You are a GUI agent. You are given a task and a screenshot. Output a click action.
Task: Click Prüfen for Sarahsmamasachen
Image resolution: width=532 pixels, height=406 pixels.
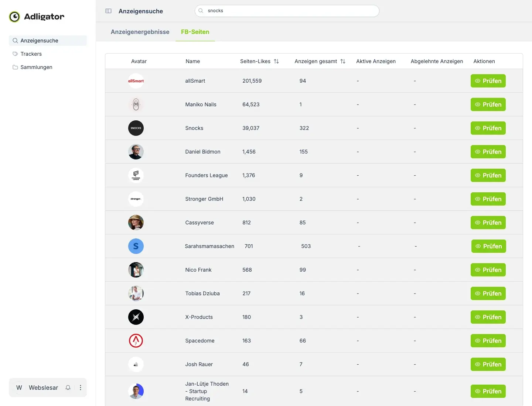489,246
